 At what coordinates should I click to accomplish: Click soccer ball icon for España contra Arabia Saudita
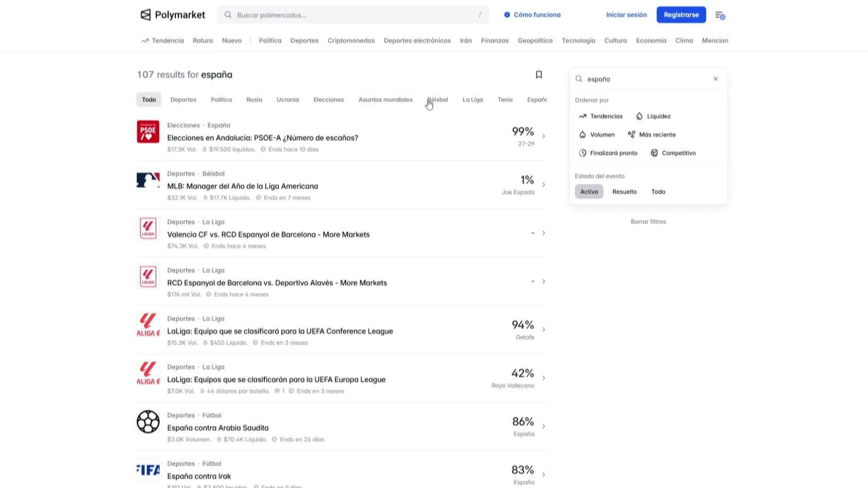148,421
